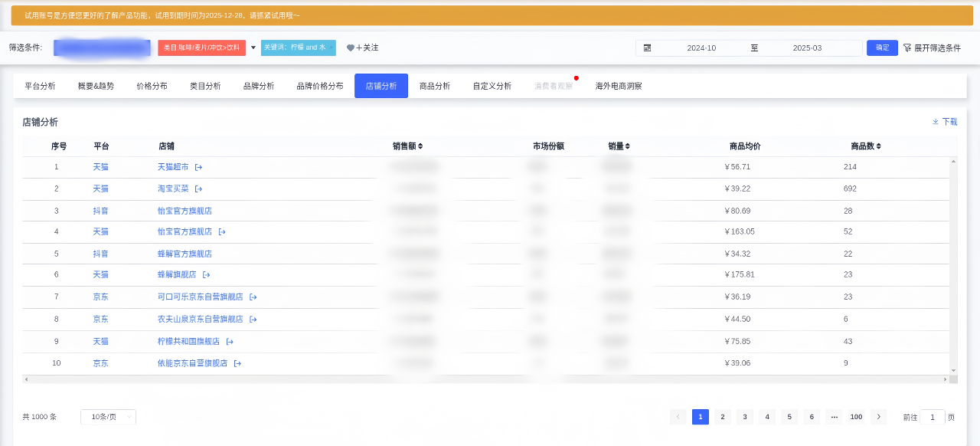
Task: Click the end date field 2025-03
Action: pyautogui.click(x=807, y=48)
